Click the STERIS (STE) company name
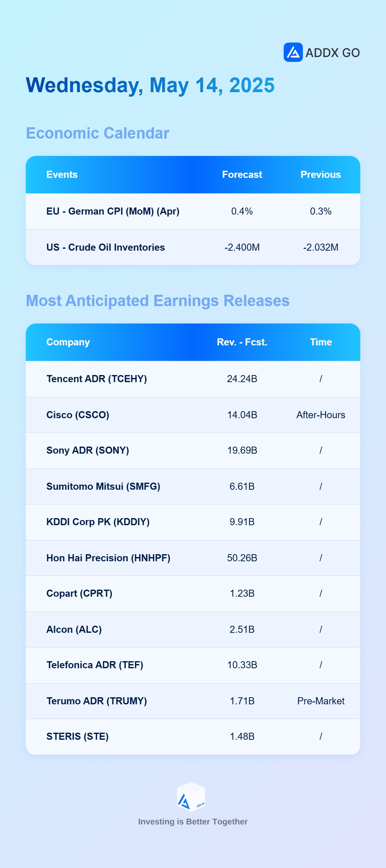Image resolution: width=386 pixels, height=868 pixels. click(78, 737)
